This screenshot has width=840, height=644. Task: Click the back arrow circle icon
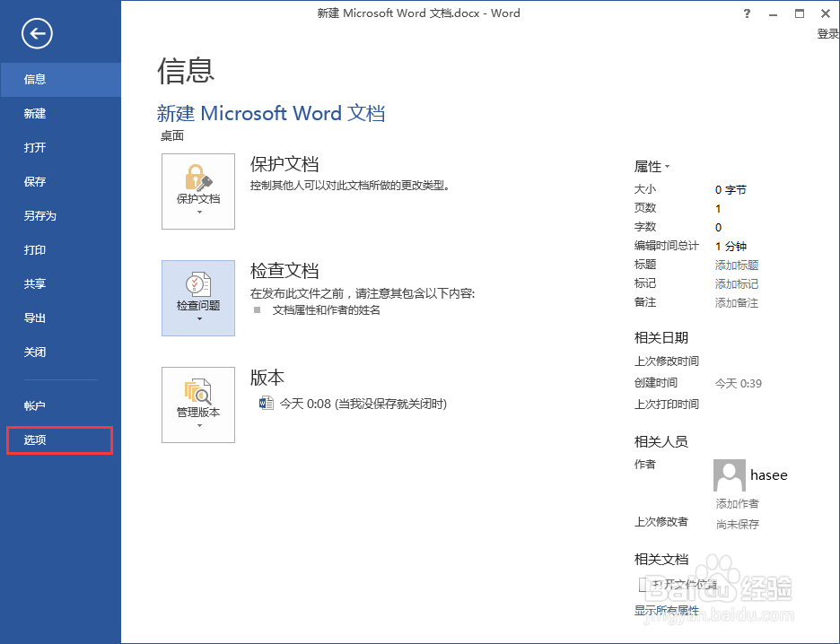[37, 34]
